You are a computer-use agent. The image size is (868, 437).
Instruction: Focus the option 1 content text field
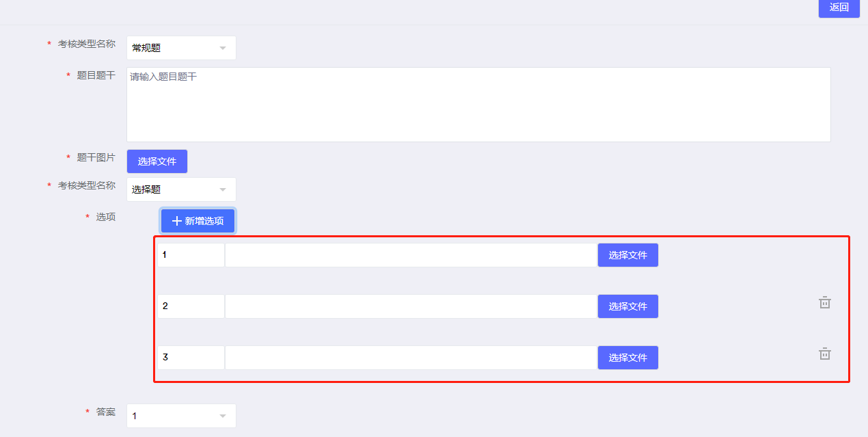pos(411,255)
